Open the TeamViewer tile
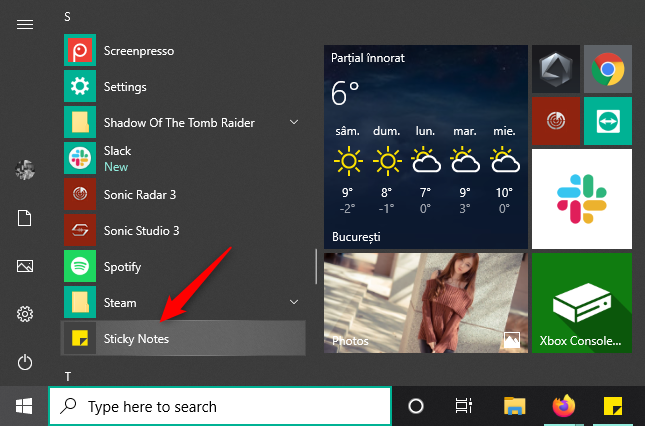Screen dimensions: 645x426 [607, 120]
